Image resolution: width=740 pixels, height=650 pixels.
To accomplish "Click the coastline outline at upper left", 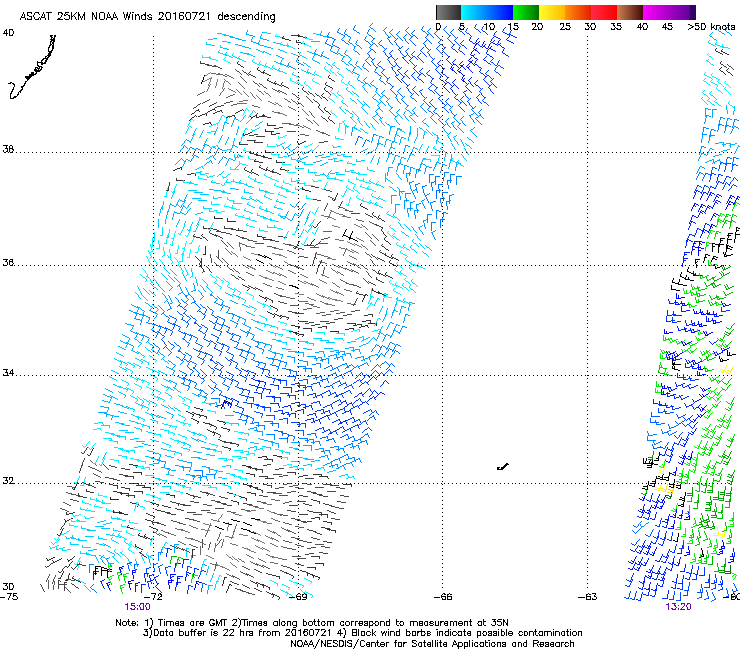I will 32,67.
